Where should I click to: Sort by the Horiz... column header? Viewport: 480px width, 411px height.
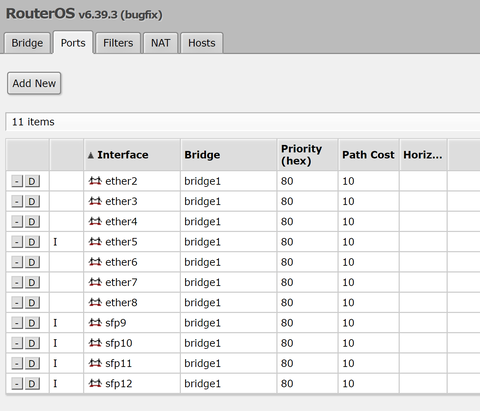click(423, 155)
